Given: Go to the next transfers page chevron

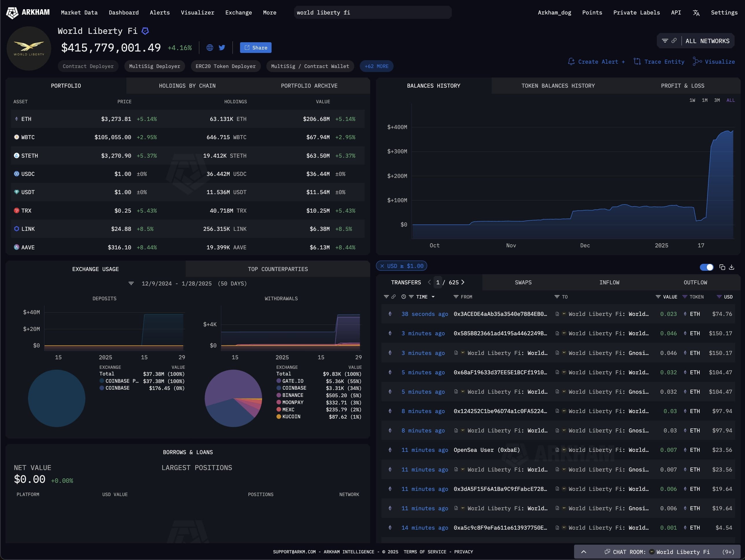Looking at the screenshot, I should point(463,282).
